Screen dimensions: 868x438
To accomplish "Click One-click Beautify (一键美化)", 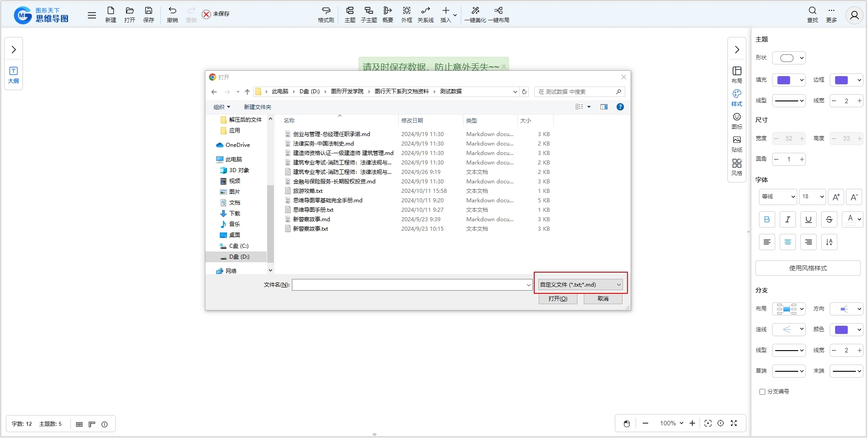I will pos(475,14).
